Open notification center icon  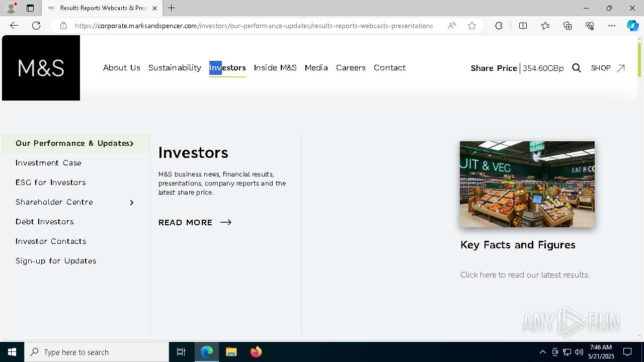pyautogui.click(x=627, y=352)
